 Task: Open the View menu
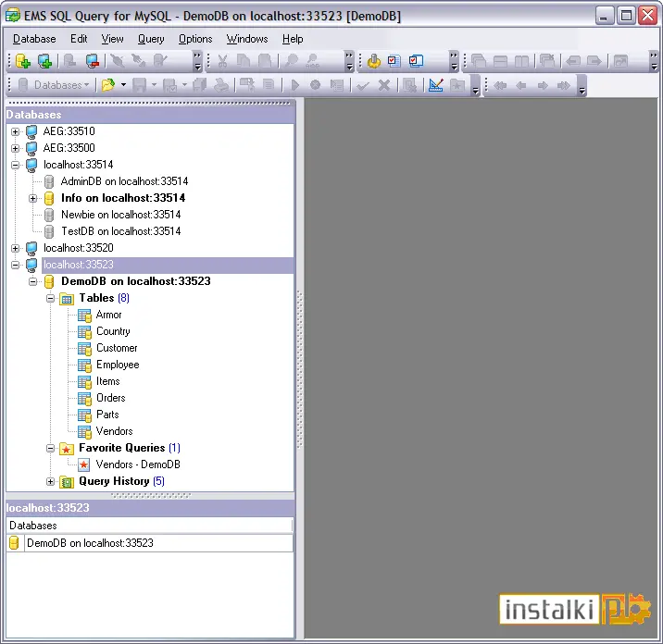pos(112,39)
